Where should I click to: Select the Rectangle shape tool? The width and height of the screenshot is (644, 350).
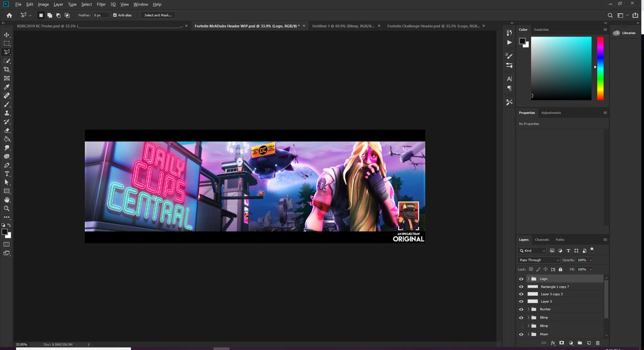point(7,191)
